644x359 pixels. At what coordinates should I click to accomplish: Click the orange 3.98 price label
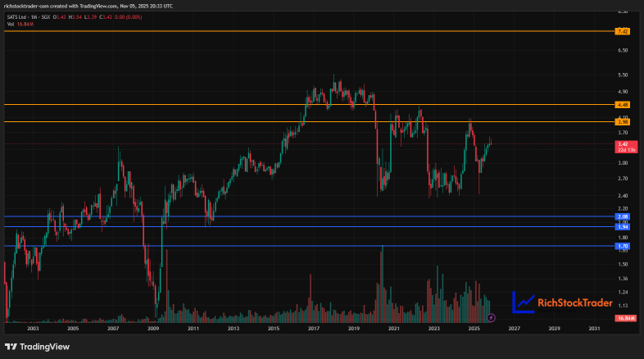coord(622,122)
